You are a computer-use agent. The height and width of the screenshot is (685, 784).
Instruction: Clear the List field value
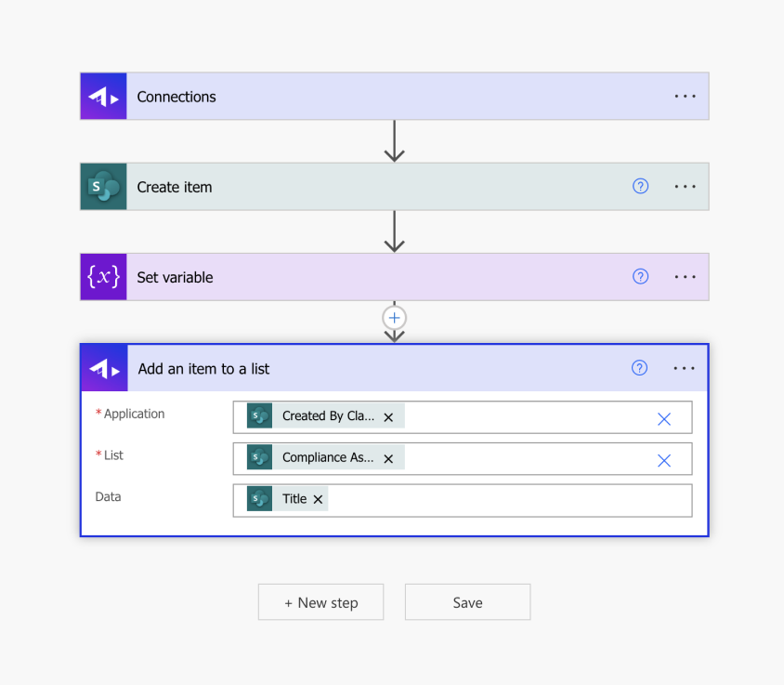coord(664,460)
